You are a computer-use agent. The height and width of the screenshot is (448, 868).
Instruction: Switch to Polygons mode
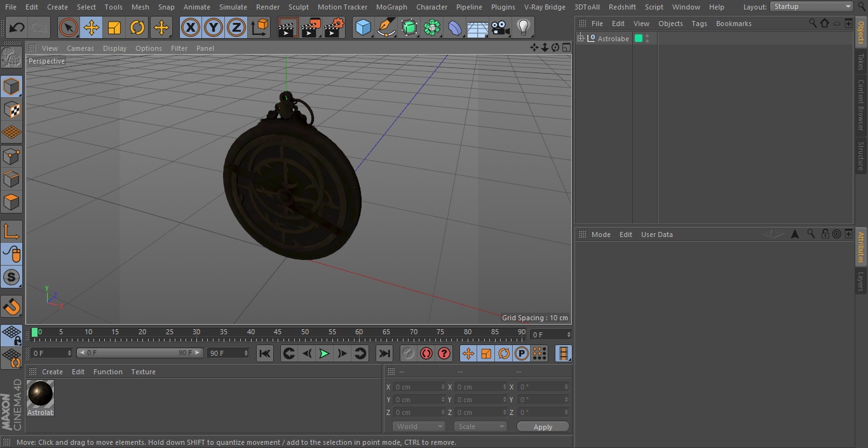11,202
